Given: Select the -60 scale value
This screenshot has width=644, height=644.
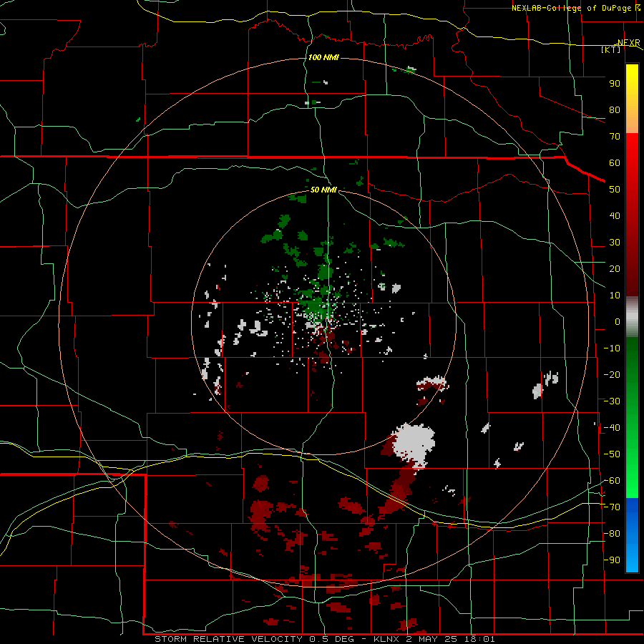Looking at the screenshot, I should click(612, 481).
